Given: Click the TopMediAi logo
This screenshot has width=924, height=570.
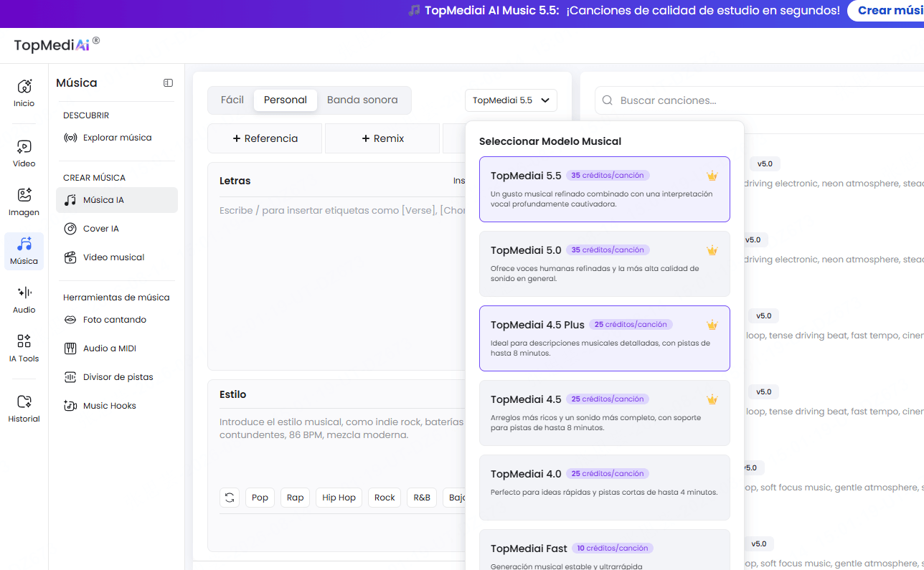Looking at the screenshot, I should pyautogui.click(x=57, y=44).
